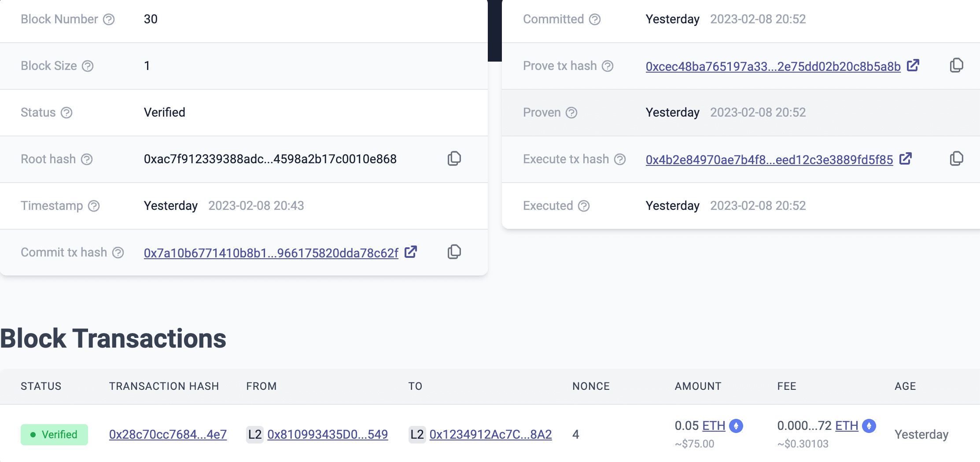Copy the Prove tx hash

click(x=956, y=66)
